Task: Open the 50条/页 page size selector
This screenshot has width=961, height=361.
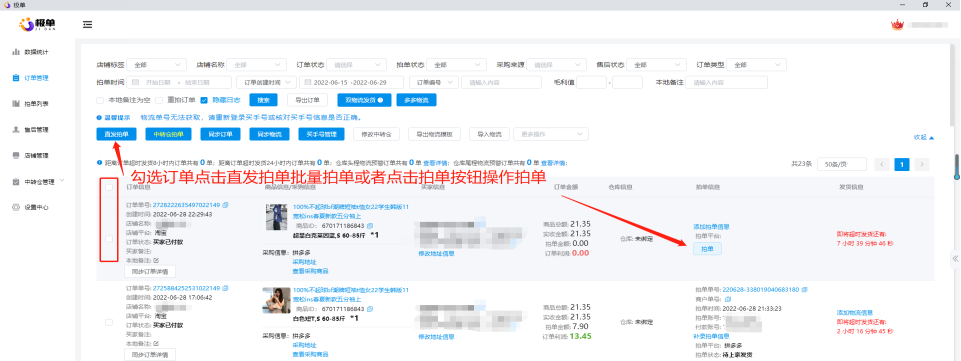Action: coord(841,164)
